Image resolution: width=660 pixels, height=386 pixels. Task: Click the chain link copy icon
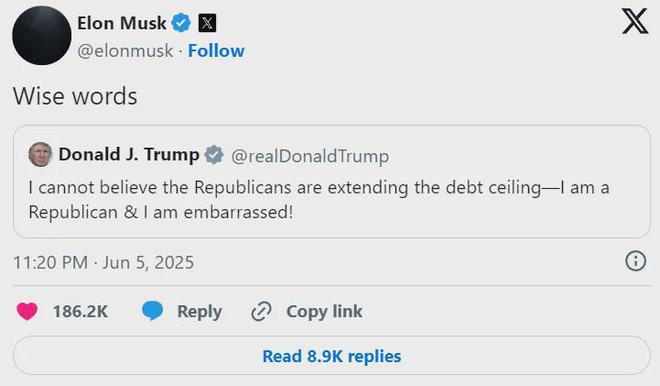coord(261,311)
